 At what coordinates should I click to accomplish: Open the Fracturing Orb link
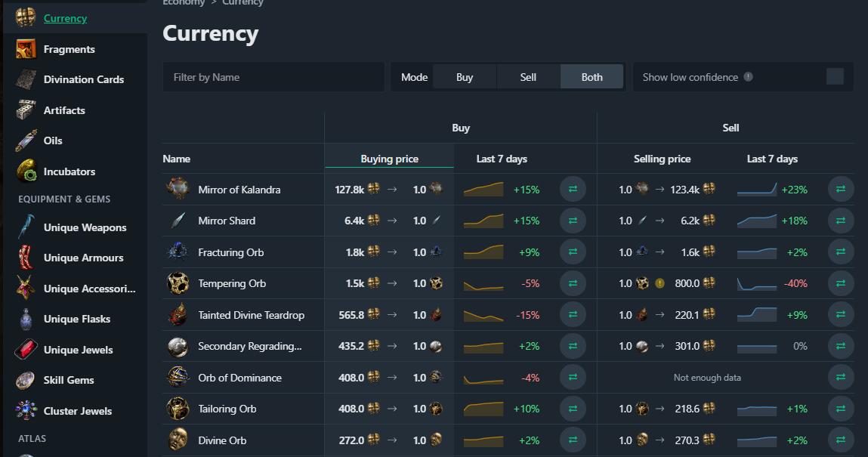(x=231, y=252)
